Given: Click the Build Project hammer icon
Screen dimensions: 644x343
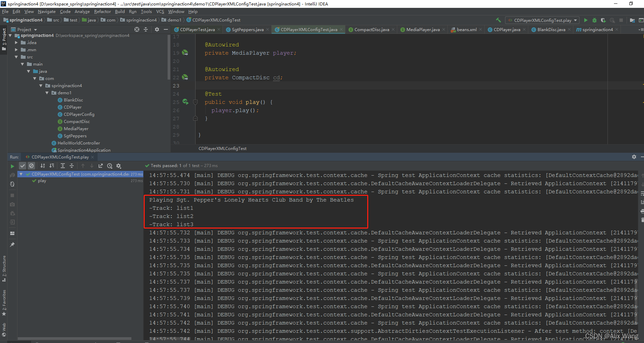Looking at the screenshot, I should point(498,20).
